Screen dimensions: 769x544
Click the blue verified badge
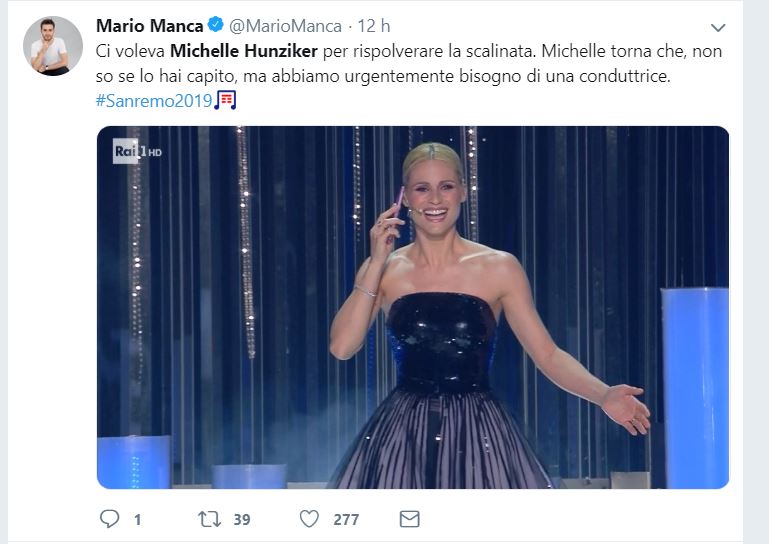(x=214, y=26)
